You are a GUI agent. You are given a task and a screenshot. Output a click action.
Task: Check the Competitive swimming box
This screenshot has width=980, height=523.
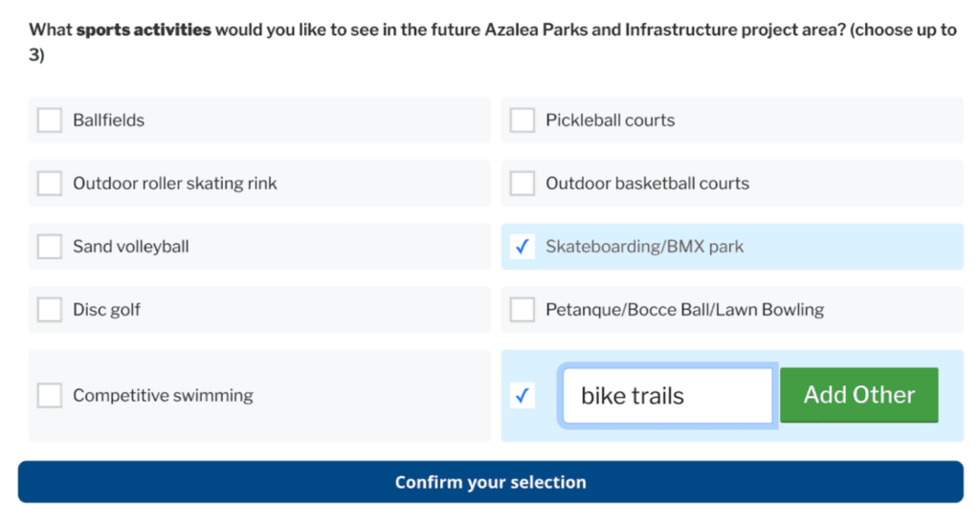click(x=50, y=395)
